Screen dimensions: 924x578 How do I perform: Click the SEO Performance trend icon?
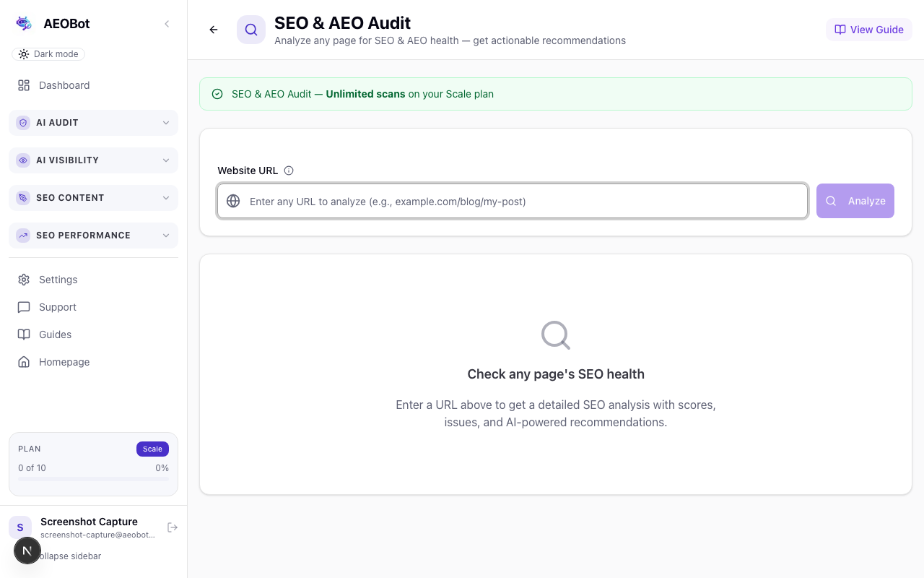[x=23, y=236]
